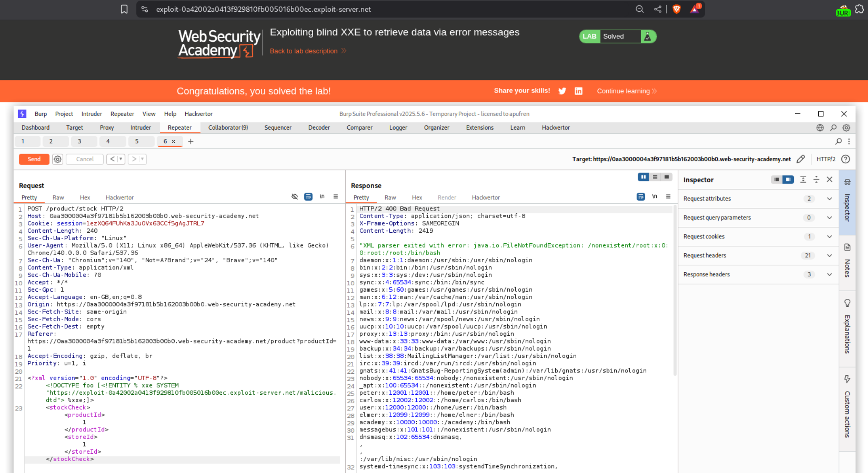Click the pencil icon to edit target

pyautogui.click(x=801, y=159)
